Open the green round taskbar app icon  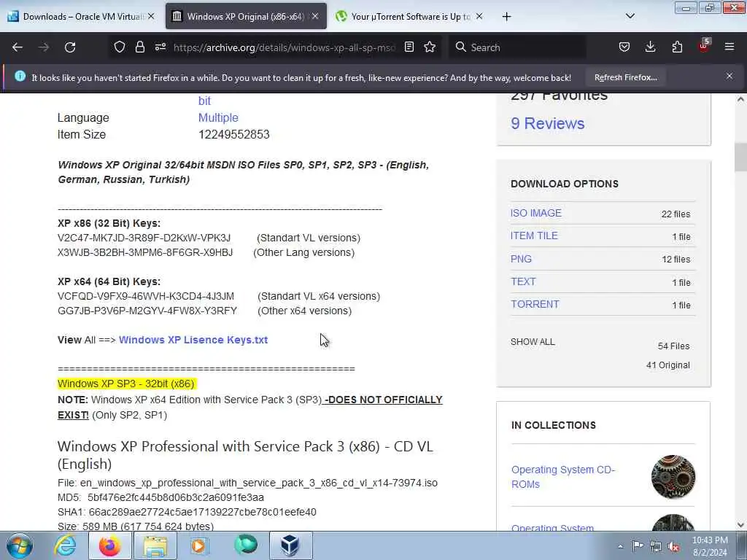(246, 545)
